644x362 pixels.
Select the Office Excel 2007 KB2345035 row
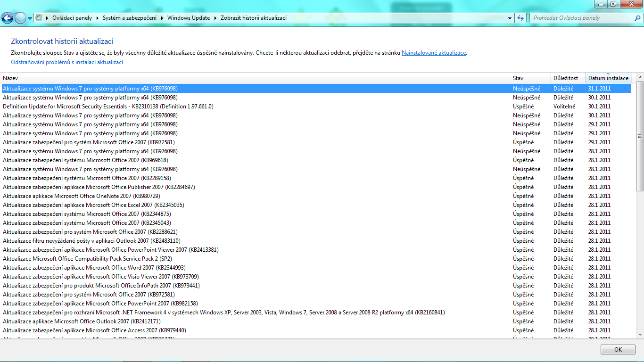click(x=316, y=205)
